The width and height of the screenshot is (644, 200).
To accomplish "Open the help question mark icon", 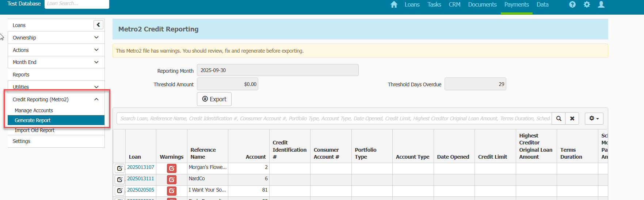I will pyautogui.click(x=572, y=5).
